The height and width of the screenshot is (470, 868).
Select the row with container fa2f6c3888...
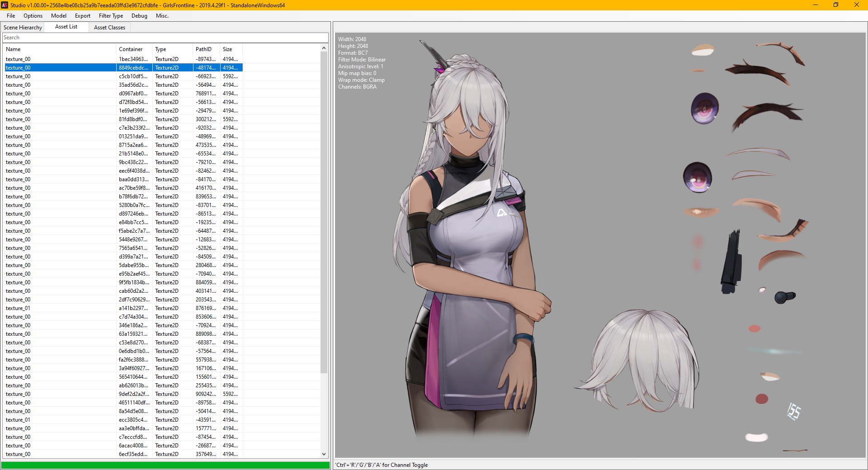[x=123, y=360]
